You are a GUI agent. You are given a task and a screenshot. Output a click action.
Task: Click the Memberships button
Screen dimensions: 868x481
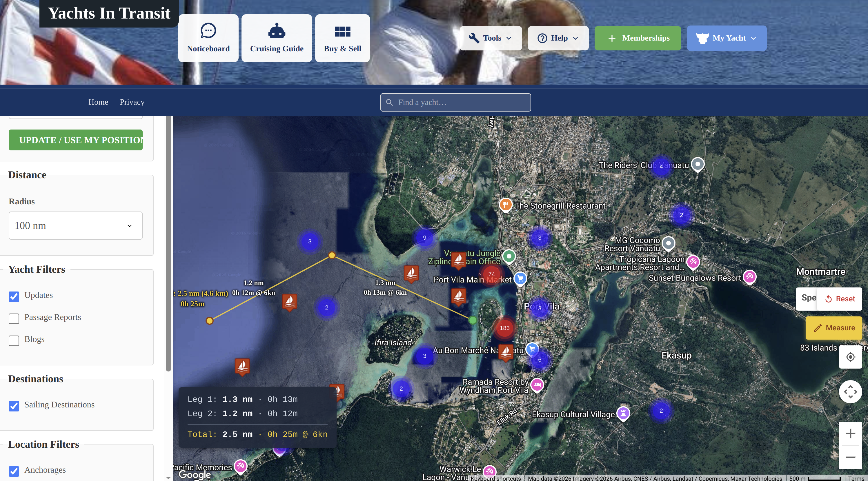tap(638, 38)
